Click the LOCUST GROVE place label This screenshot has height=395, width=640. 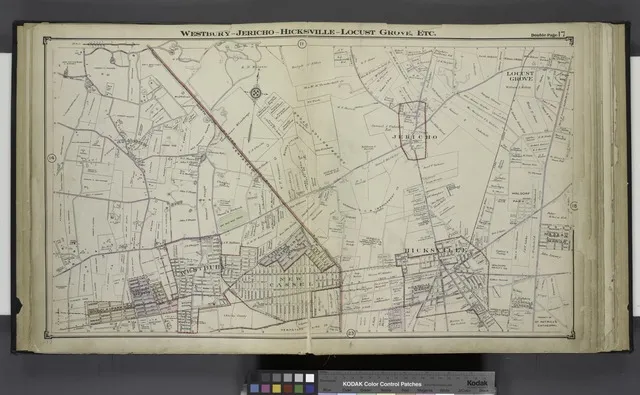click(x=520, y=76)
